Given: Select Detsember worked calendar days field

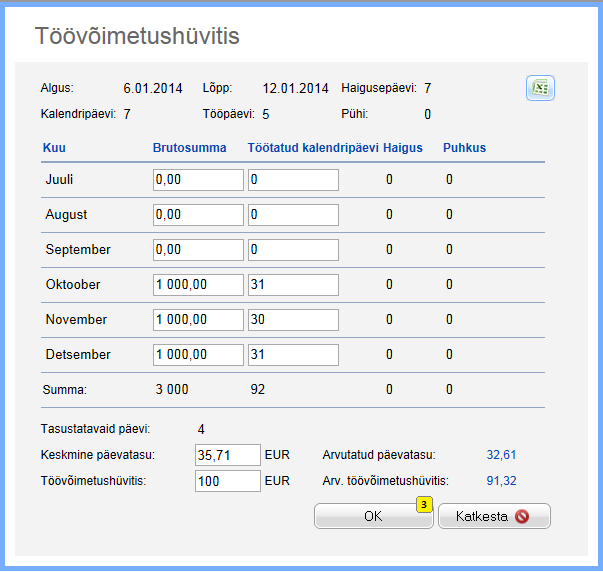Looking at the screenshot, I should tap(293, 355).
